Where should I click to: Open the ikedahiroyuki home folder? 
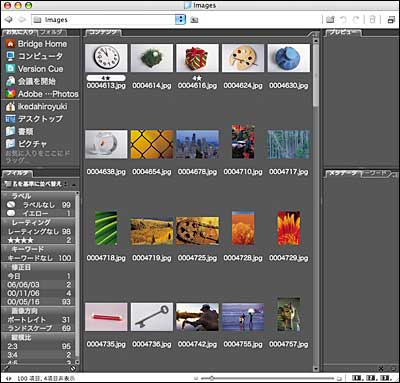click(37, 107)
